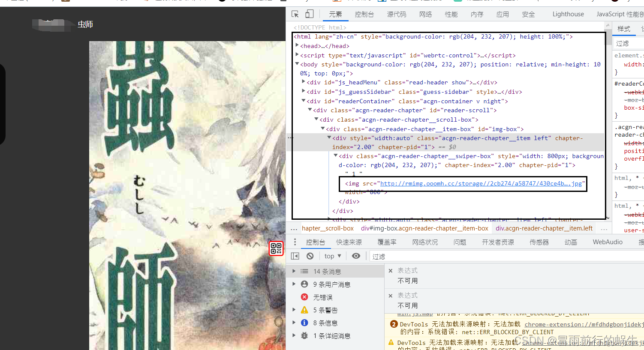Click the left breadcrumb overflow dots
The height and width of the screenshot is (350, 644).
294,228
